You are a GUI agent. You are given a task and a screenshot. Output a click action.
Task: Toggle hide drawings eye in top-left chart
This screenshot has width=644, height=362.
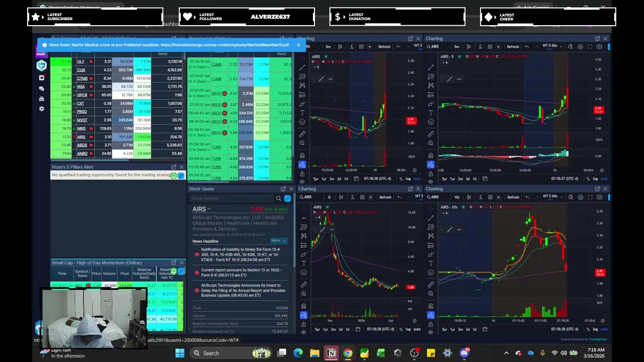[x=302, y=182]
